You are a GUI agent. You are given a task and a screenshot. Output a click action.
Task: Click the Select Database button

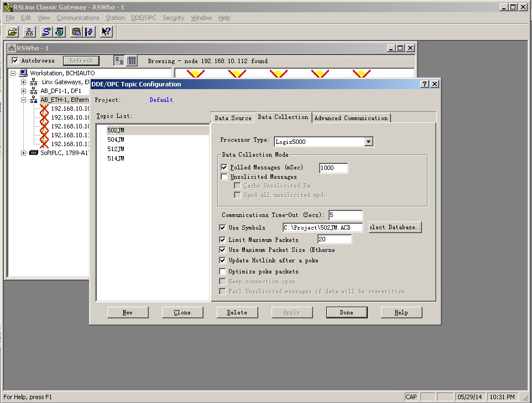click(395, 227)
